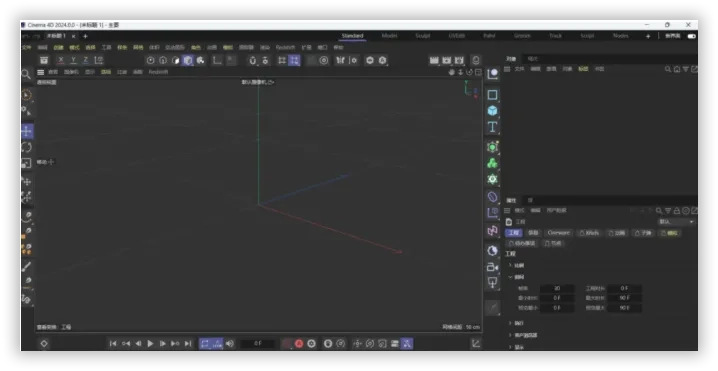Open the coordinate system icon after Z axis
This screenshot has height=371, width=718.
click(98, 60)
